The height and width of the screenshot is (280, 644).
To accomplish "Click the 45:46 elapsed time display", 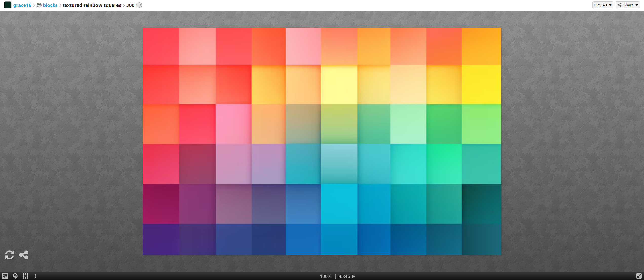I will [344, 276].
